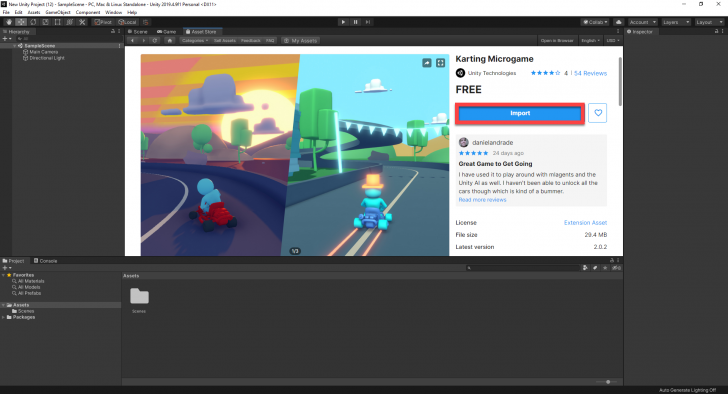The width and height of the screenshot is (728, 394).
Task: Open the File menu
Action: tap(6, 13)
